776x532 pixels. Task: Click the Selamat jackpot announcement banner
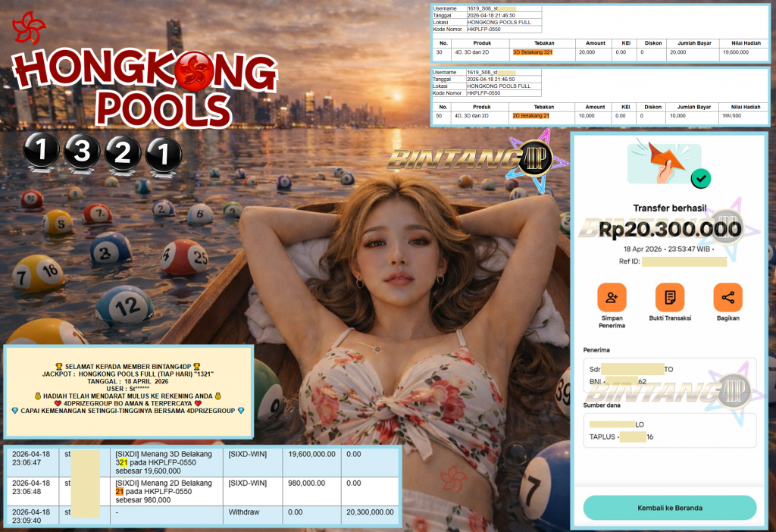pos(128,390)
